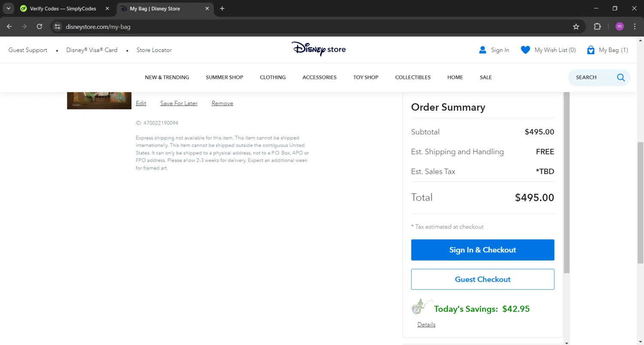Click the Sign In person icon

pos(483,50)
